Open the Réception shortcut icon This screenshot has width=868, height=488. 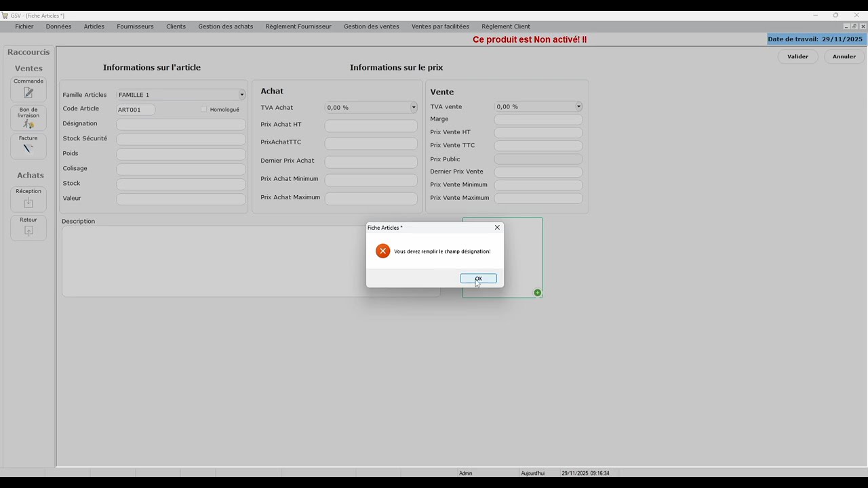28,199
